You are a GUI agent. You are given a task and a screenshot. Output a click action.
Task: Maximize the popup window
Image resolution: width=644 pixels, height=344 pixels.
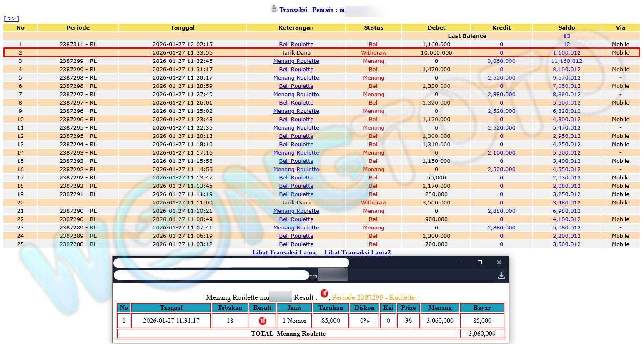tap(479, 262)
